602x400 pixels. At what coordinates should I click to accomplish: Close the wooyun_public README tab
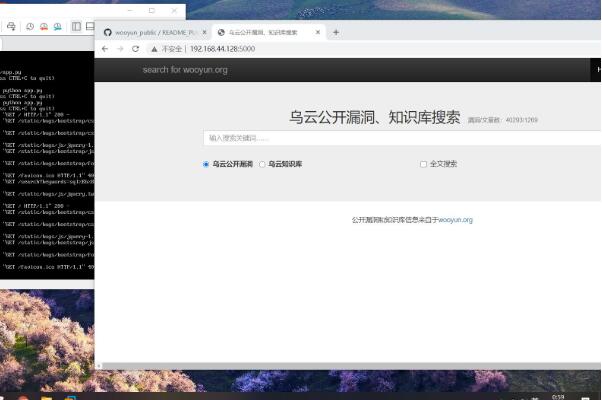[x=204, y=32]
